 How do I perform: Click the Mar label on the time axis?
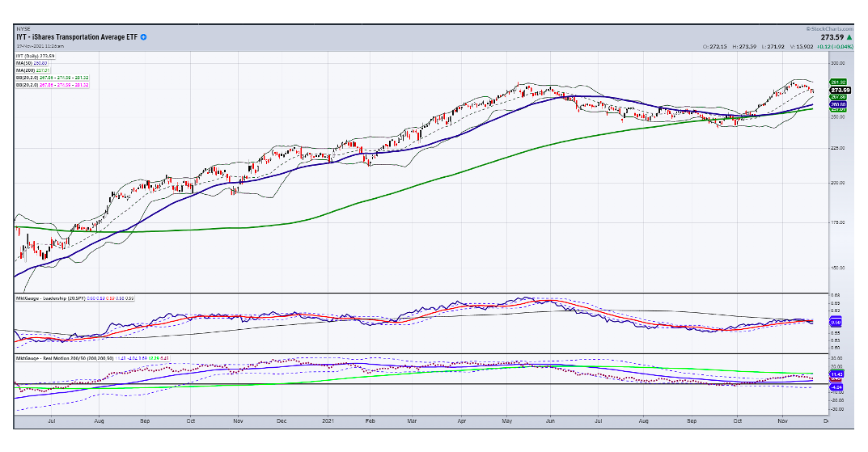coord(413,421)
